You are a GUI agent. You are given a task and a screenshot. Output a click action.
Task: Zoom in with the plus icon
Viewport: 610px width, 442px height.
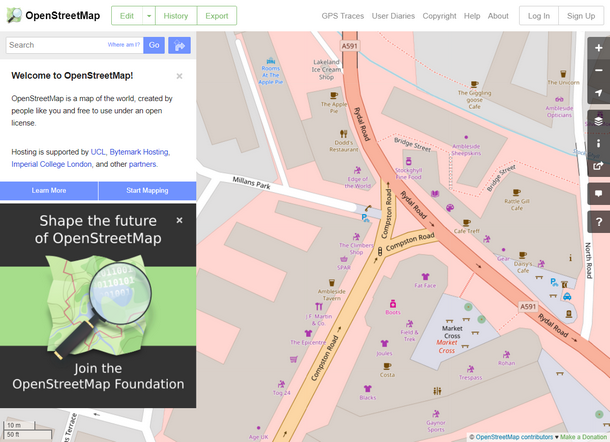598,48
